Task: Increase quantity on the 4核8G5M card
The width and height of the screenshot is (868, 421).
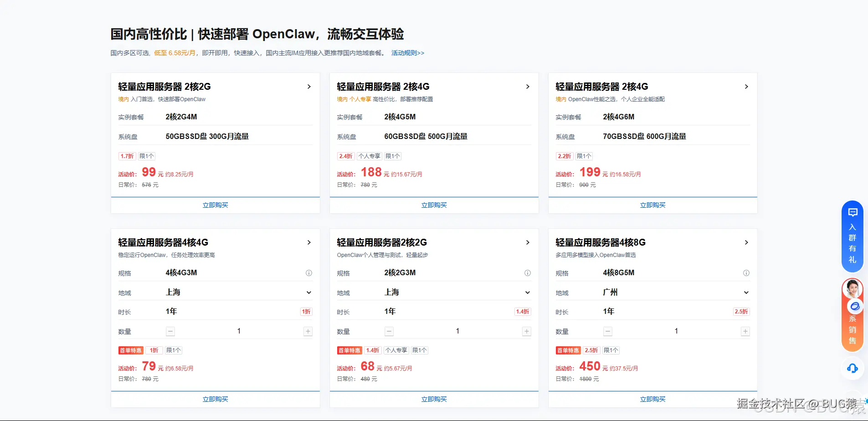Action: [x=745, y=331]
